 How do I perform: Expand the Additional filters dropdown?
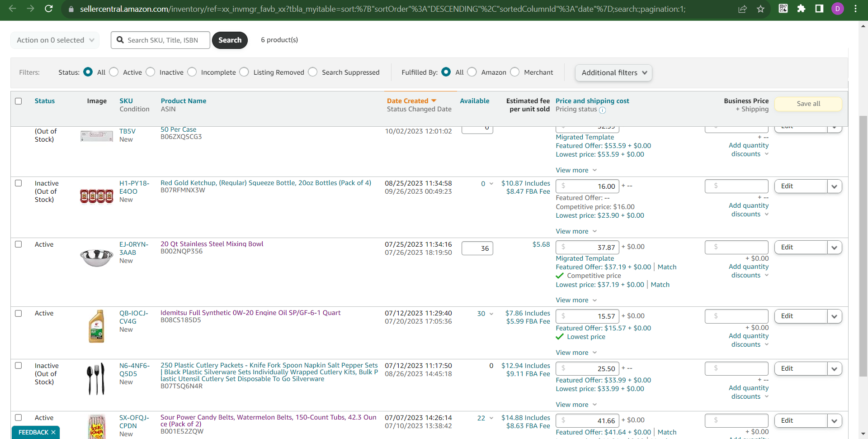[x=613, y=72]
